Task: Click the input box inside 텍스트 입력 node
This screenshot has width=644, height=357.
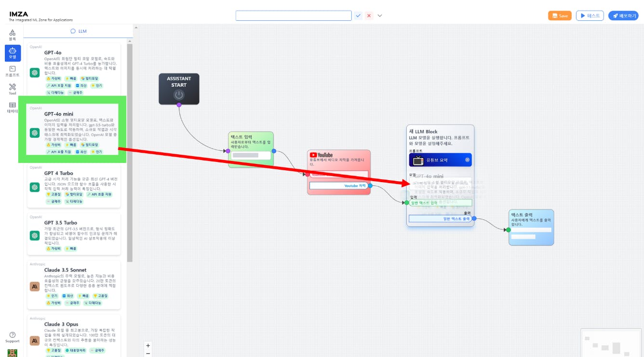Action: tap(251, 155)
